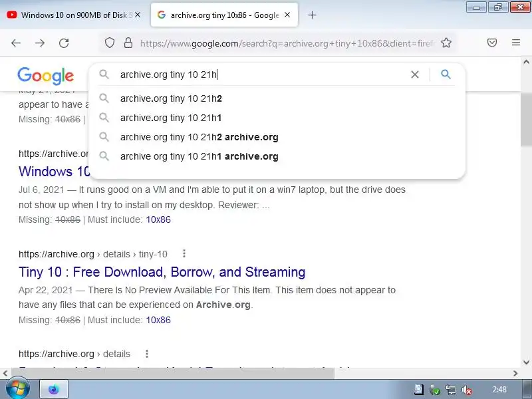Select the 'archive.org tiny 10x86 - Google' tab

[x=224, y=15]
